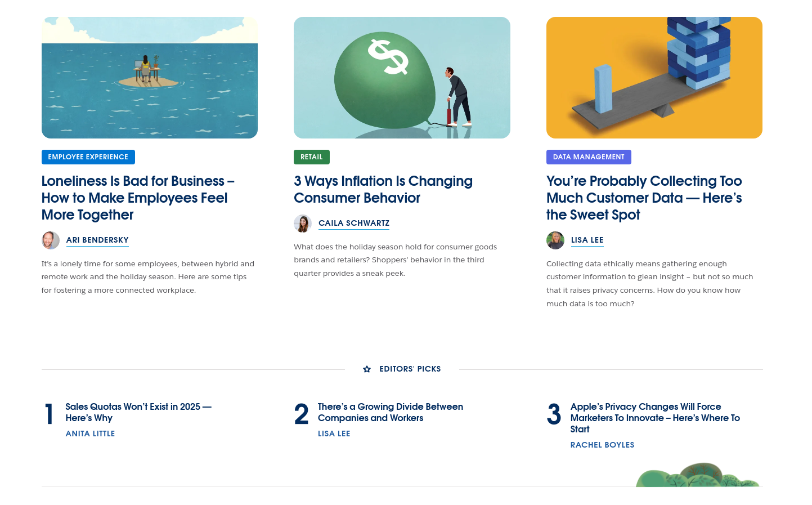Open the island desk illustration thumbnail
This screenshot has width=812, height=505.
click(x=150, y=78)
